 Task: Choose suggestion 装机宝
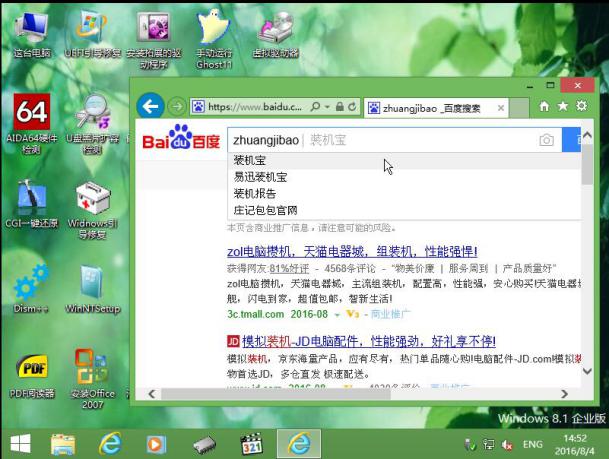[x=404, y=160]
